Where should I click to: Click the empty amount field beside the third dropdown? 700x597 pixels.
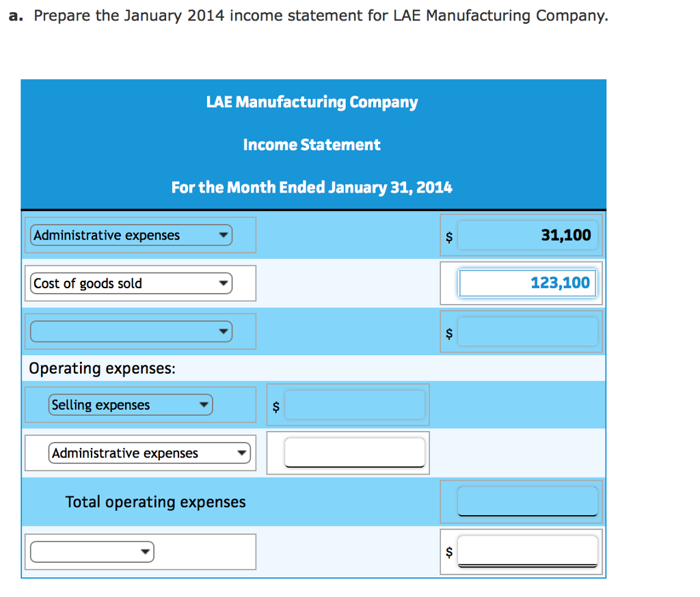click(x=528, y=331)
